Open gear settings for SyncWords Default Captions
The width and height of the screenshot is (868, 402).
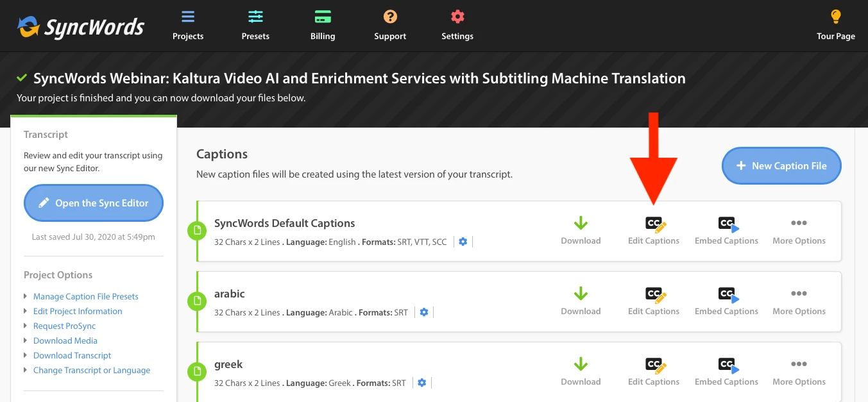coord(463,242)
